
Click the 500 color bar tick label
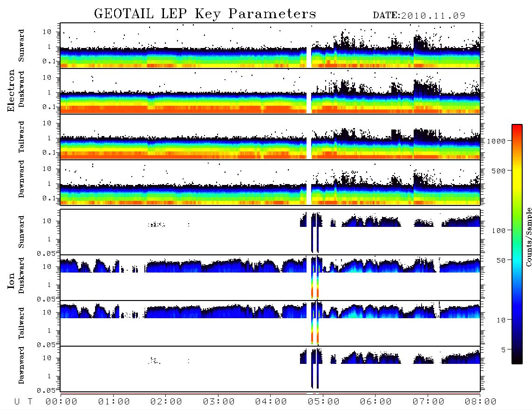pos(498,171)
